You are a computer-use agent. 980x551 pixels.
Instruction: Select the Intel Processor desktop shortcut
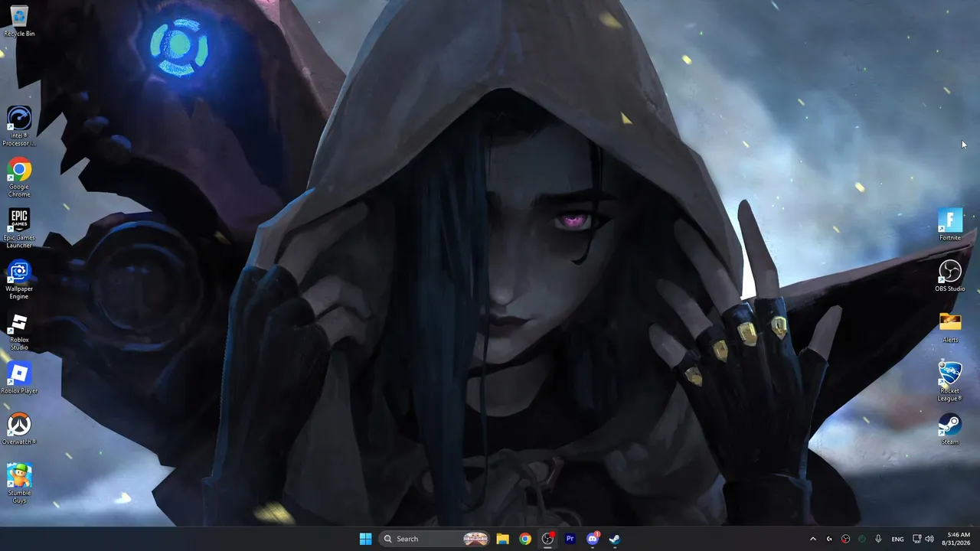pos(19,126)
